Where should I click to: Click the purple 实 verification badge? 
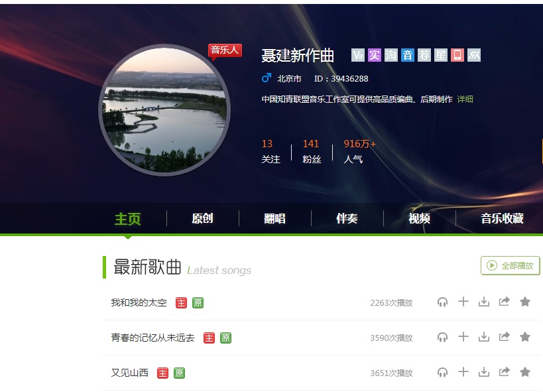point(375,55)
